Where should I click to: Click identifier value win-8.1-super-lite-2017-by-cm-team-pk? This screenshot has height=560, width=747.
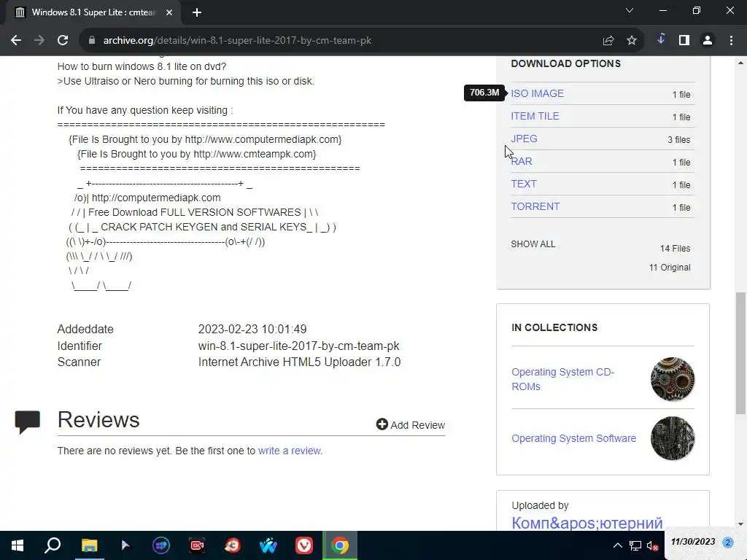(298, 346)
